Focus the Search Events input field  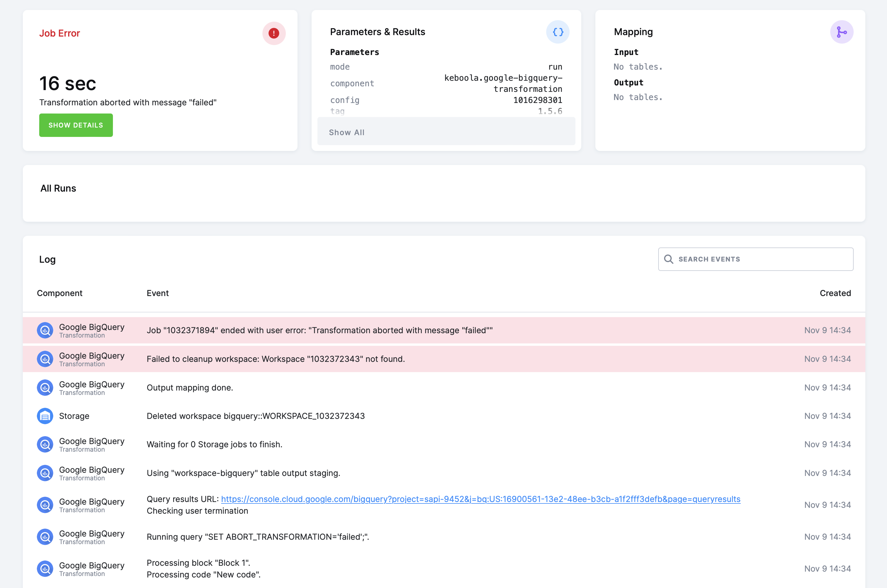(x=755, y=259)
